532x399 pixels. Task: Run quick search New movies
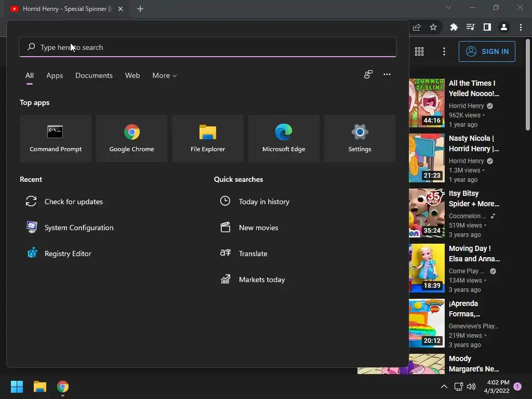(x=249, y=228)
